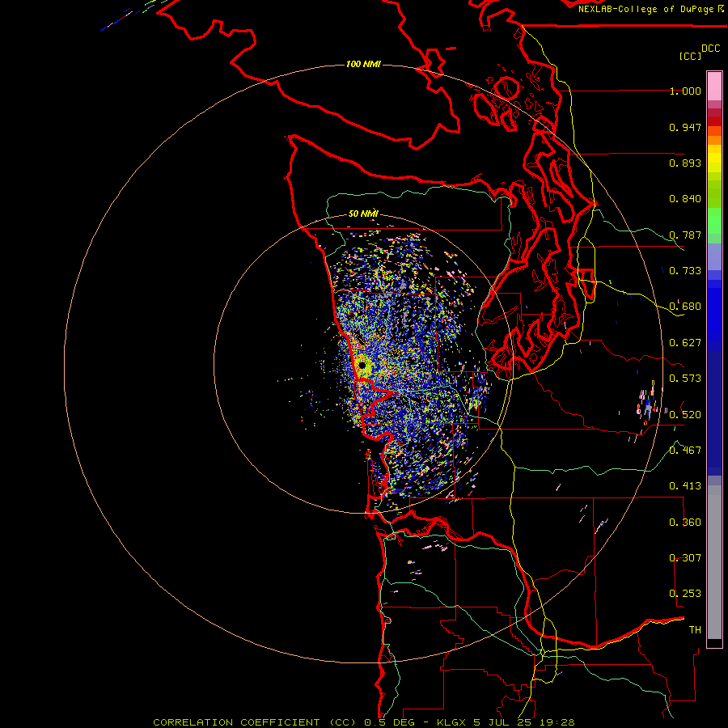
Task: Pick the gray segment of the color bar
Action: 714,562
